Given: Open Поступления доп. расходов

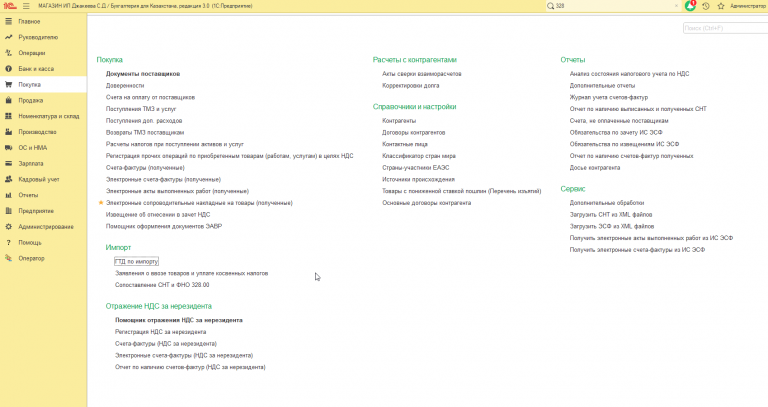Looking at the screenshot, I should pos(144,120).
